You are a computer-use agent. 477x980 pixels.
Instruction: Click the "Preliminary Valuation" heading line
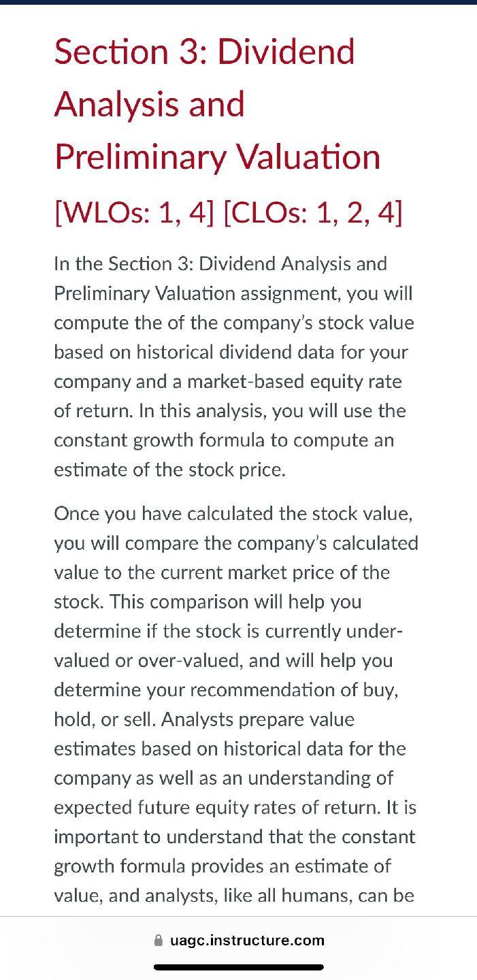(x=217, y=157)
